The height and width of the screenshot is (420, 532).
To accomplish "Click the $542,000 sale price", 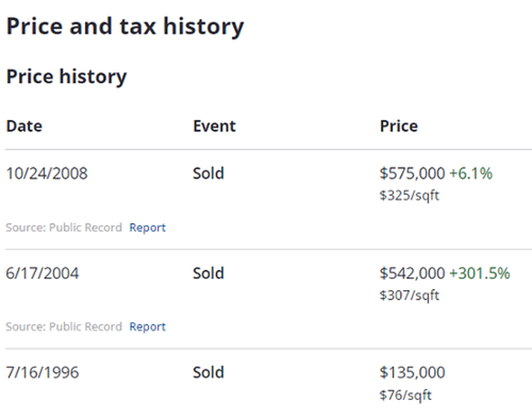I will [x=412, y=273].
